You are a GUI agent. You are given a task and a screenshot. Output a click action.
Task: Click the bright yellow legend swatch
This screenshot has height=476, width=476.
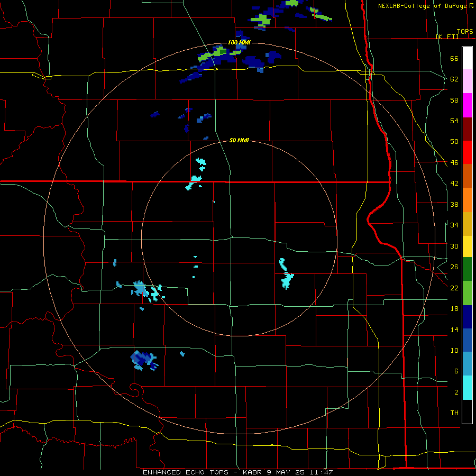(x=467, y=246)
